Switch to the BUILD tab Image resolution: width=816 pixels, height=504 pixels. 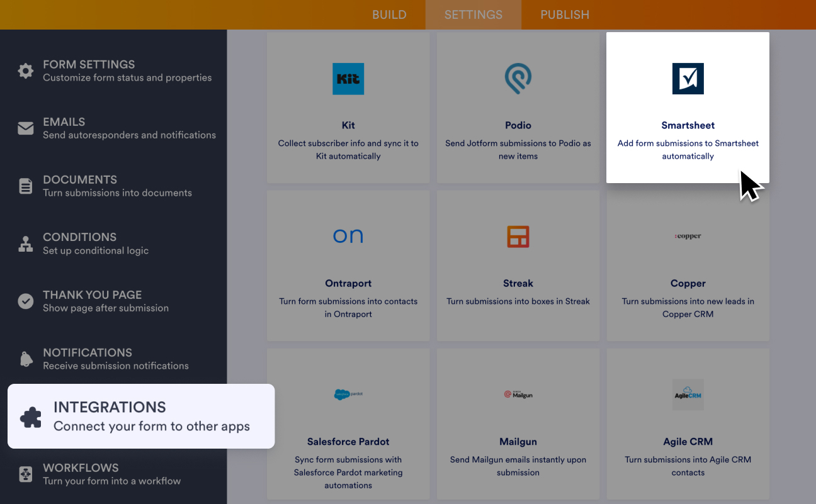click(x=389, y=14)
